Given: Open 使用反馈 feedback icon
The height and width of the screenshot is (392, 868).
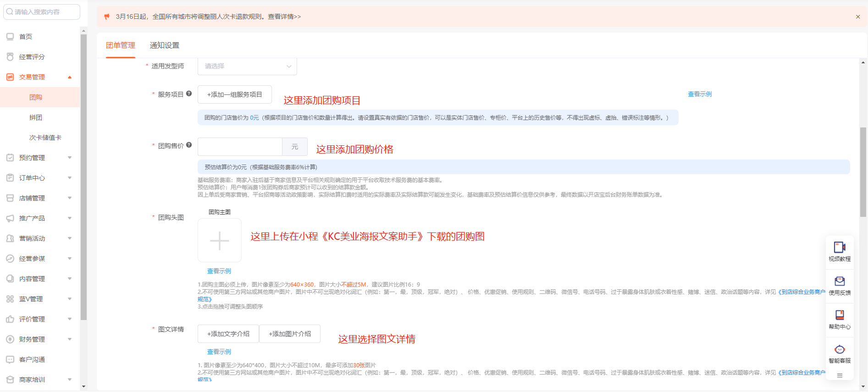Looking at the screenshot, I should click(x=840, y=281).
